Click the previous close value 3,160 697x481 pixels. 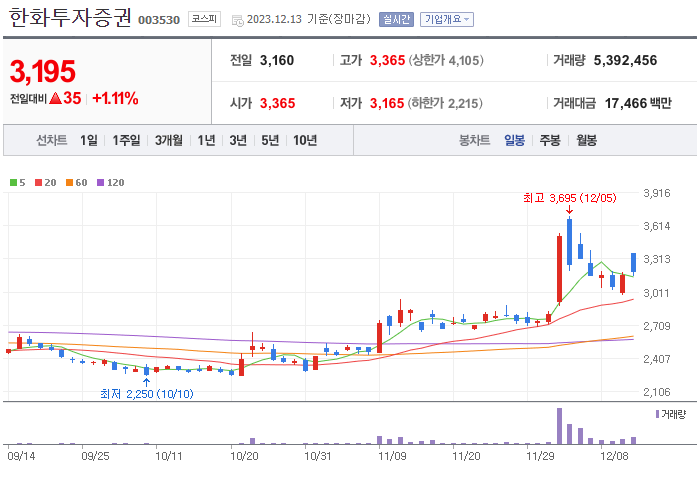click(x=277, y=60)
